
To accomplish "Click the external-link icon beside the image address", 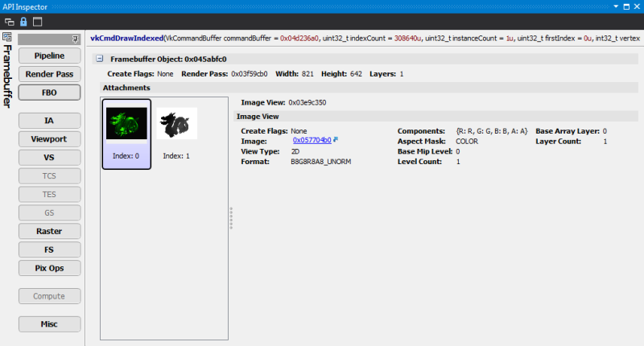I will coord(336,140).
